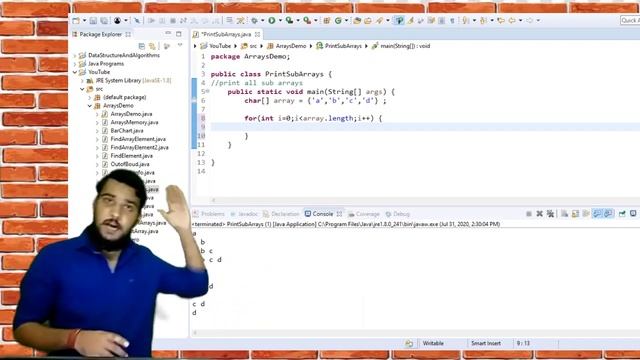Image resolution: width=640 pixels, height=360 pixels.
Task: Collapse main method fold marker
Action: tap(208, 91)
